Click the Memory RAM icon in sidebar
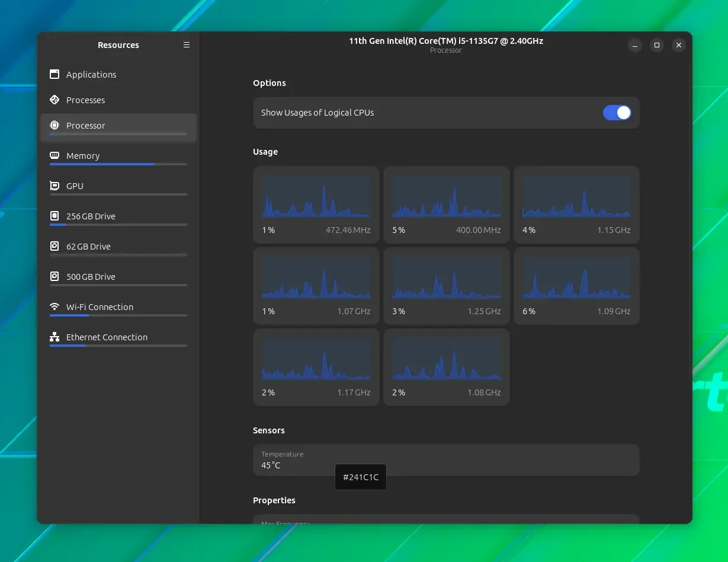 [x=54, y=155]
